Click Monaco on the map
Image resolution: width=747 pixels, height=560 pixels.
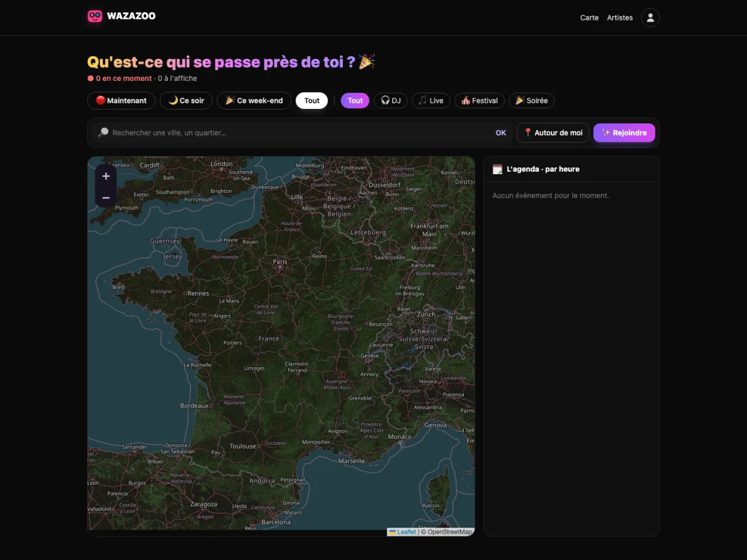[x=400, y=437]
